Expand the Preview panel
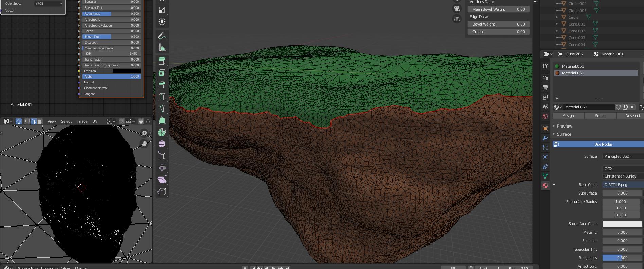 554,126
